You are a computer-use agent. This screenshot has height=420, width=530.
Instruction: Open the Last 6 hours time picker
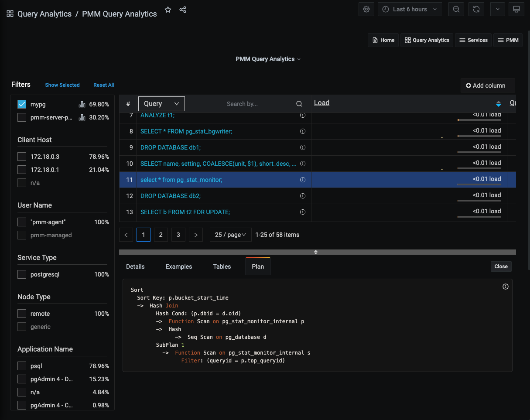[410, 9]
